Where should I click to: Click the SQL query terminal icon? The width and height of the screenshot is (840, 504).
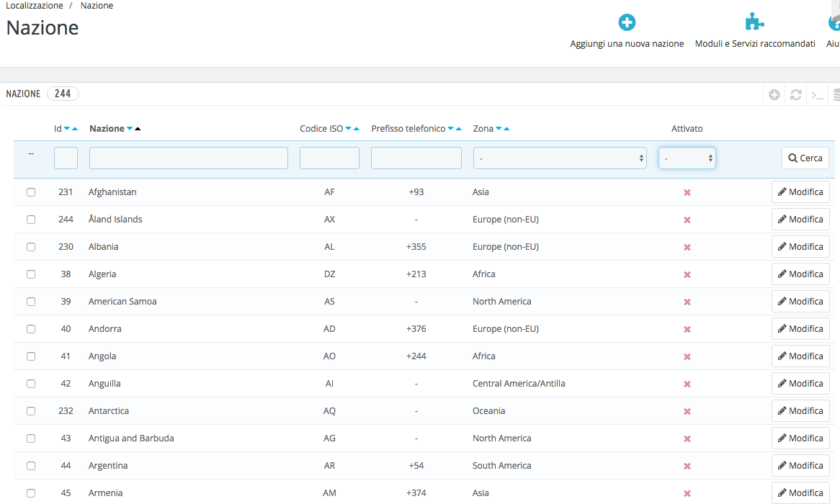pyautogui.click(x=817, y=94)
